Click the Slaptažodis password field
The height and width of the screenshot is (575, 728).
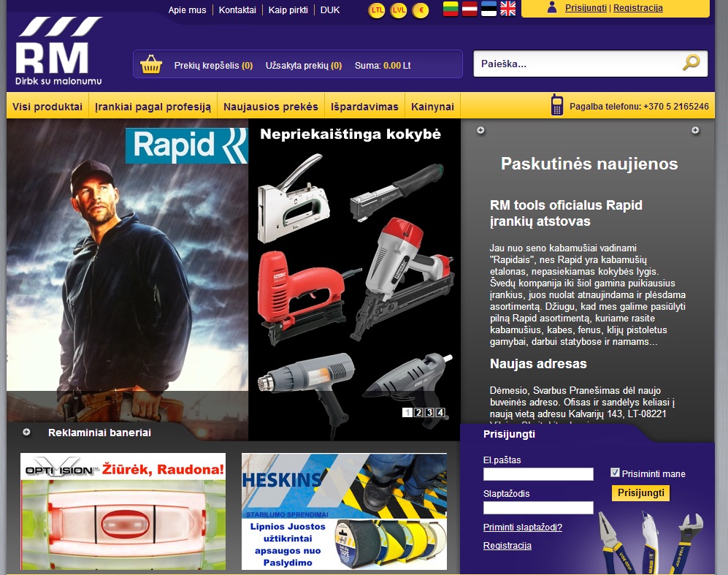click(x=538, y=508)
